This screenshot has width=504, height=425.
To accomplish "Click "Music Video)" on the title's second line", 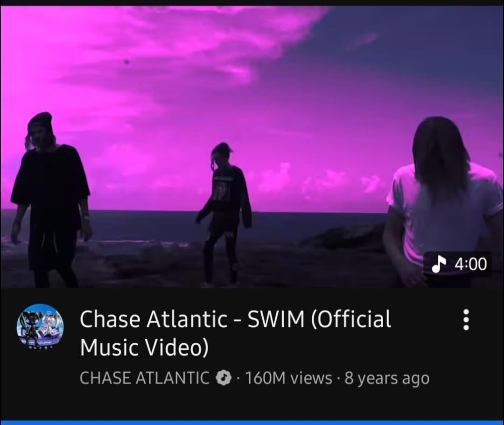I will 144,347.
